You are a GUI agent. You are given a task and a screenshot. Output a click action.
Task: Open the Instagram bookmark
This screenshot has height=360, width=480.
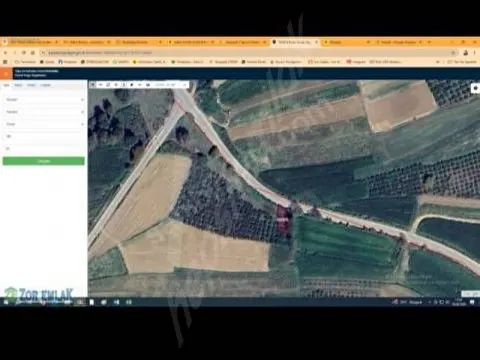pyautogui.click(x=356, y=62)
